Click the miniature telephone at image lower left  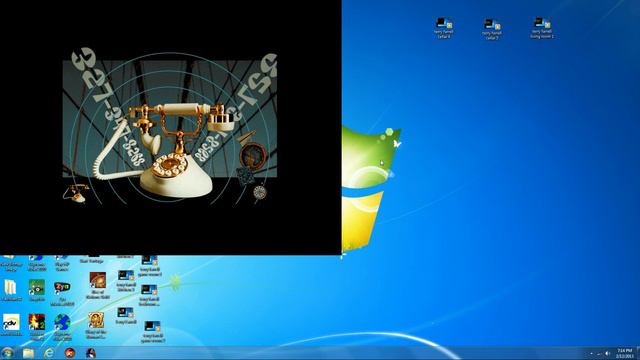tap(76, 193)
